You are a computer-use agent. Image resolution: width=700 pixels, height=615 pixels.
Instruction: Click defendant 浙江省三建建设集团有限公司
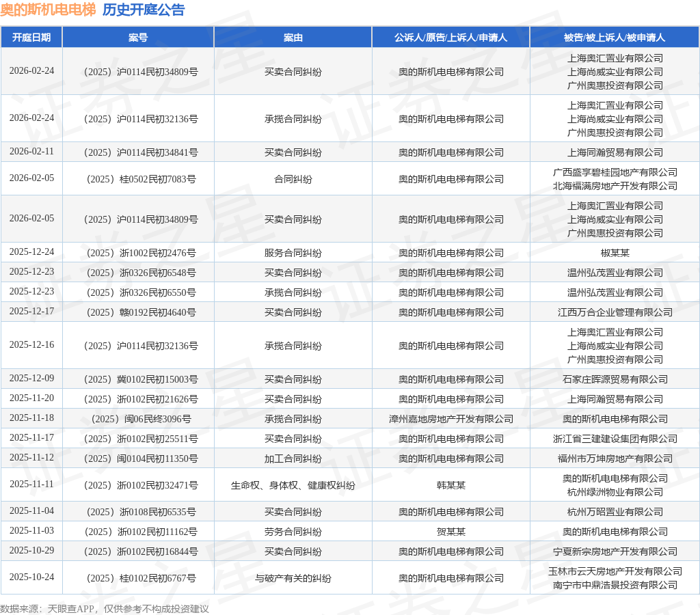click(x=615, y=439)
